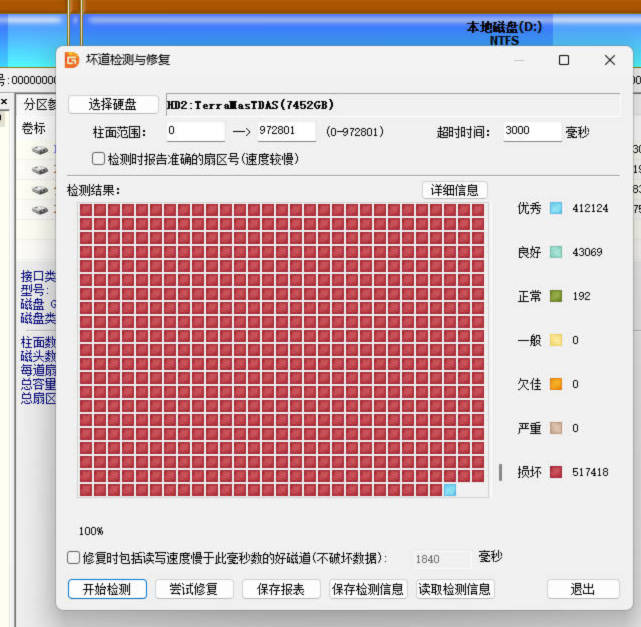Click the 损坏 count value 517418
641x627 pixels.
click(590, 472)
